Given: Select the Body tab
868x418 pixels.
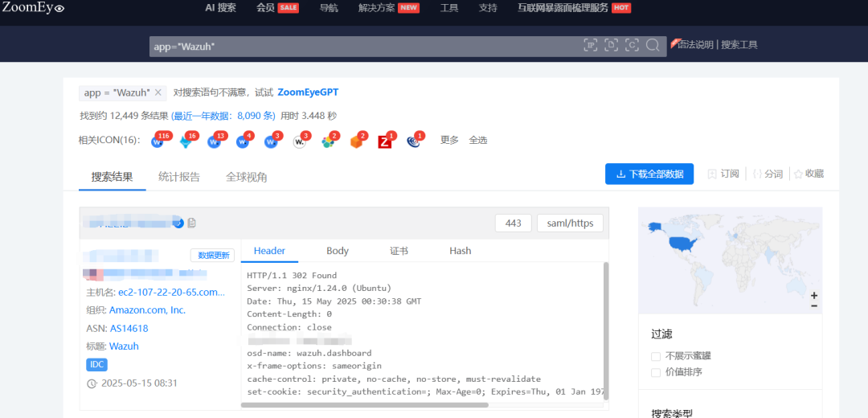Looking at the screenshot, I should click(x=338, y=251).
